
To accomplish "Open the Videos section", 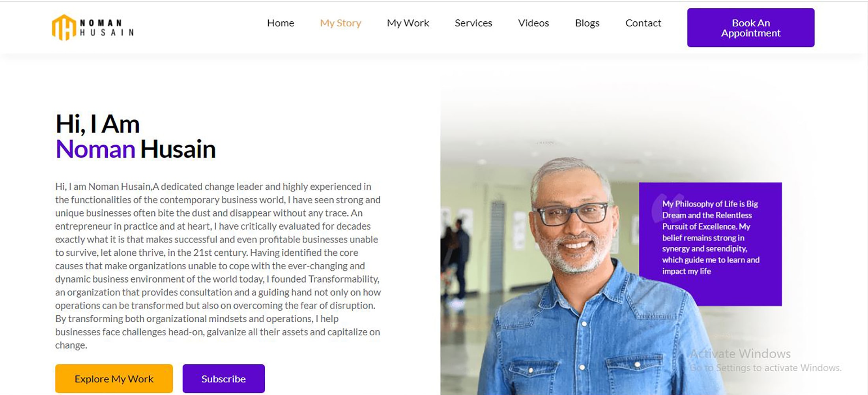I will (533, 23).
